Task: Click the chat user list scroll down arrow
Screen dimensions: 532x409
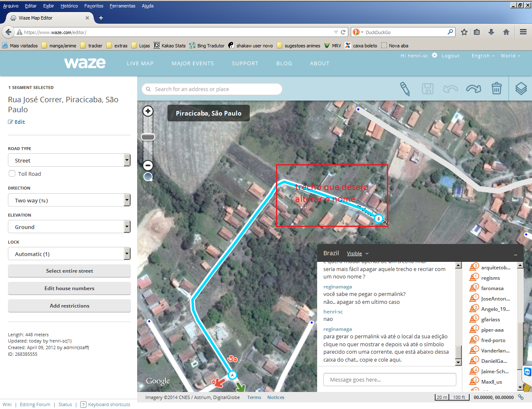Action: [x=520, y=387]
